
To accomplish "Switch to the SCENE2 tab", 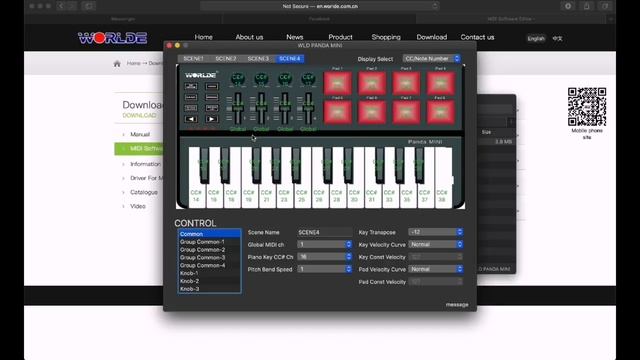I will 226,59.
